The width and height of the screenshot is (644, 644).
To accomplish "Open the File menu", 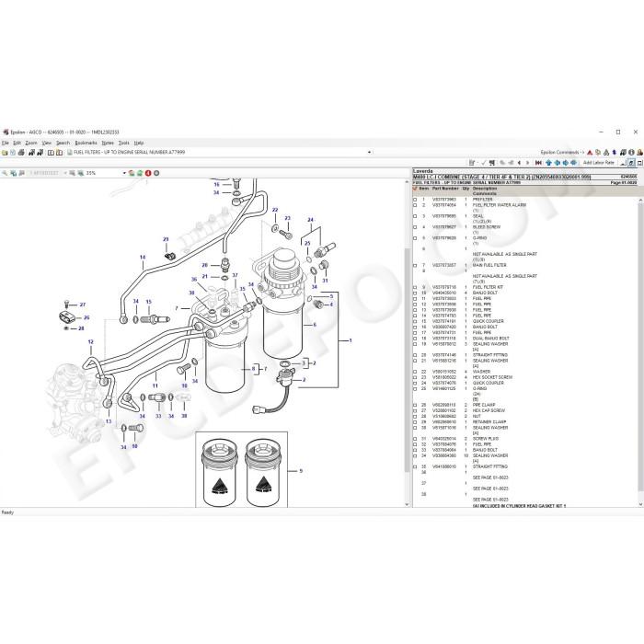I will click(x=6, y=143).
